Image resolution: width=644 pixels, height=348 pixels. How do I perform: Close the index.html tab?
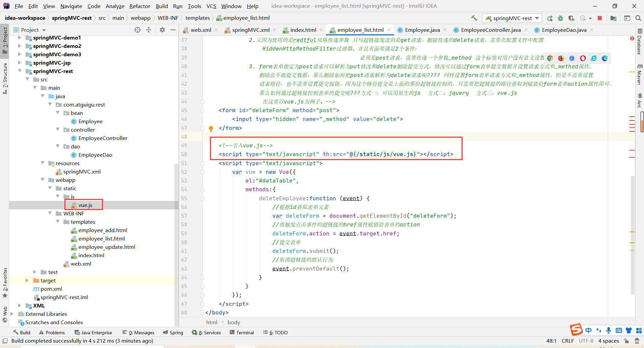pyautogui.click(x=321, y=30)
